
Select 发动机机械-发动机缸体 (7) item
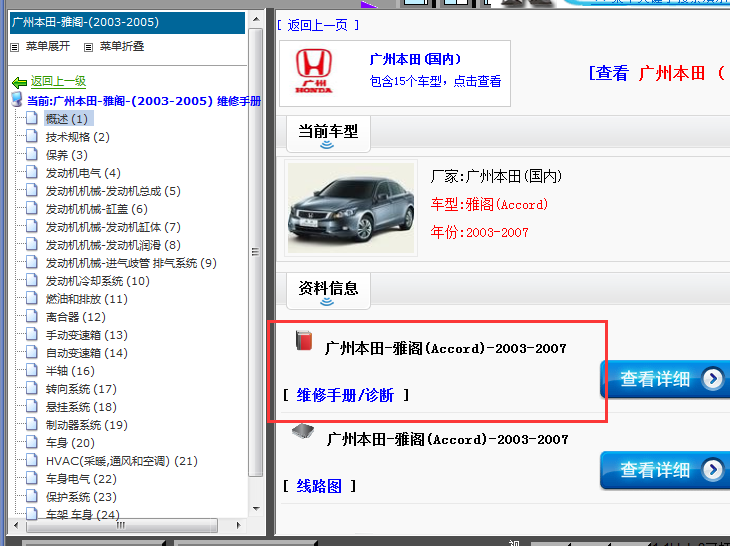click(113, 227)
